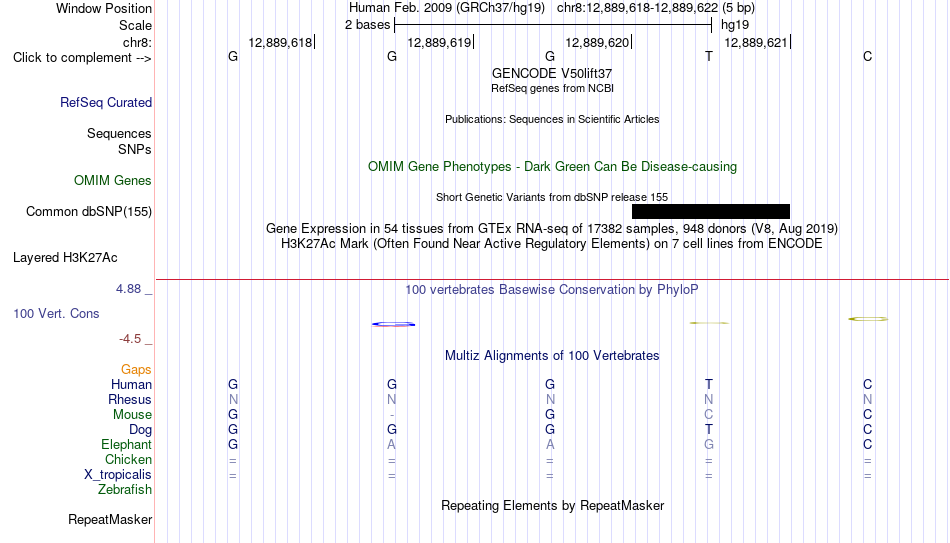Click the 'OMIM Gene Phenotypes' green title
The height and width of the screenshot is (543, 950).
[553, 167]
